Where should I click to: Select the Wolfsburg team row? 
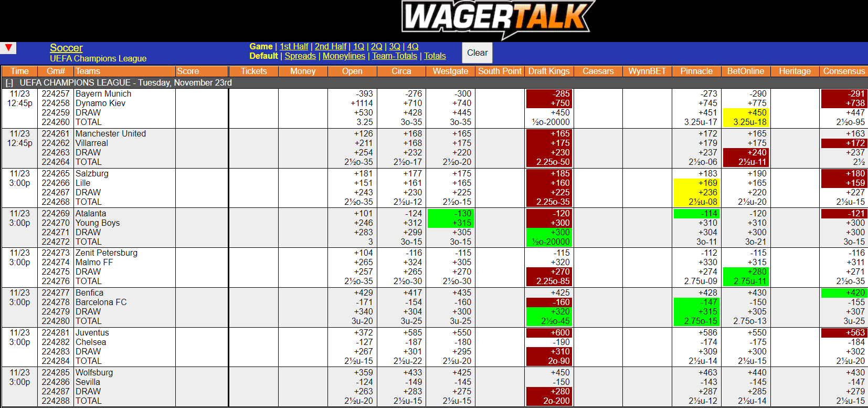(94, 373)
